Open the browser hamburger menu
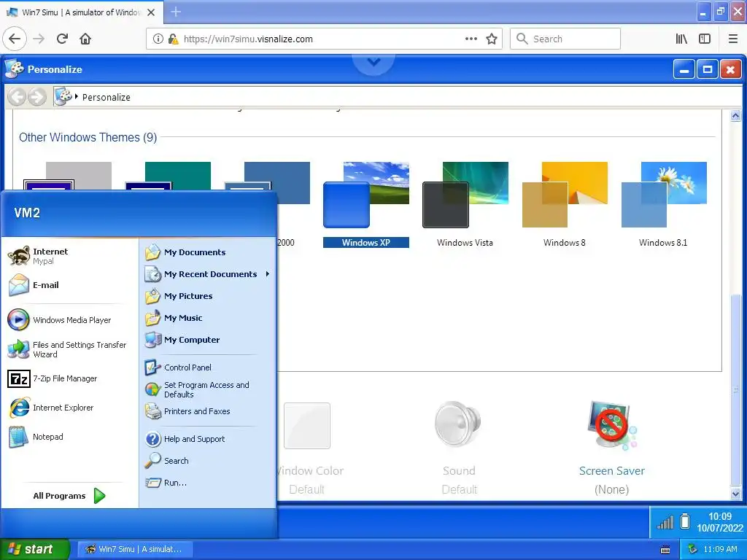Image resolution: width=747 pixels, height=560 pixels. [733, 39]
